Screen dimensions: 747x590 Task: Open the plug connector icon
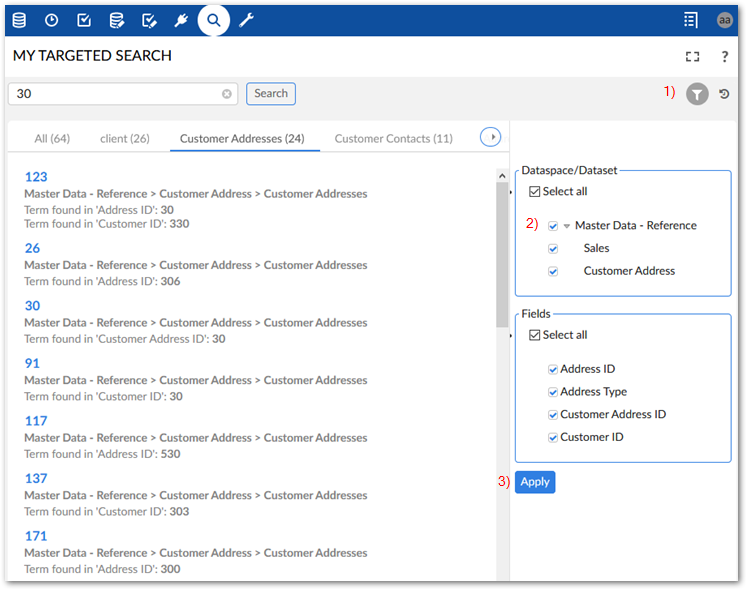181,20
